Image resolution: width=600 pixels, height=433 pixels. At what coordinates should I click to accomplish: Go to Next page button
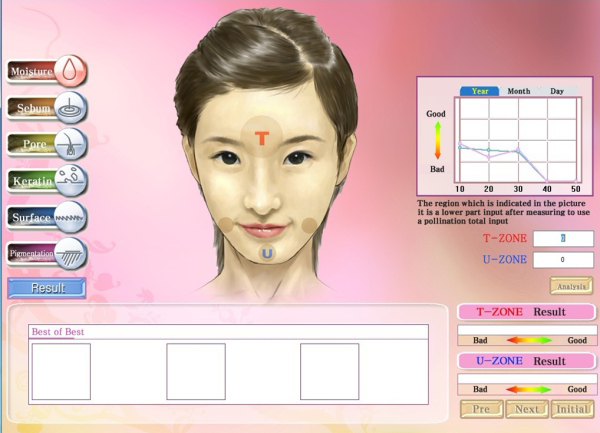click(x=527, y=409)
